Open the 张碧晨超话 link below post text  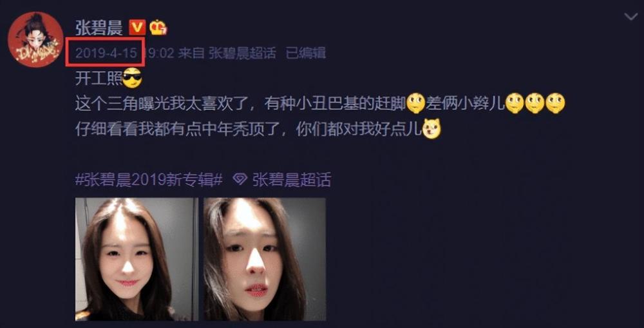point(291,180)
